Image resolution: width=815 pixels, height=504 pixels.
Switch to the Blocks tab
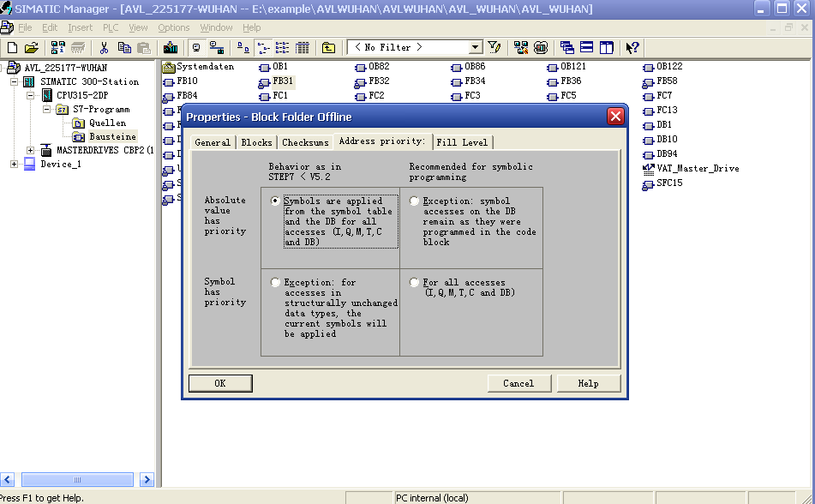(x=257, y=142)
